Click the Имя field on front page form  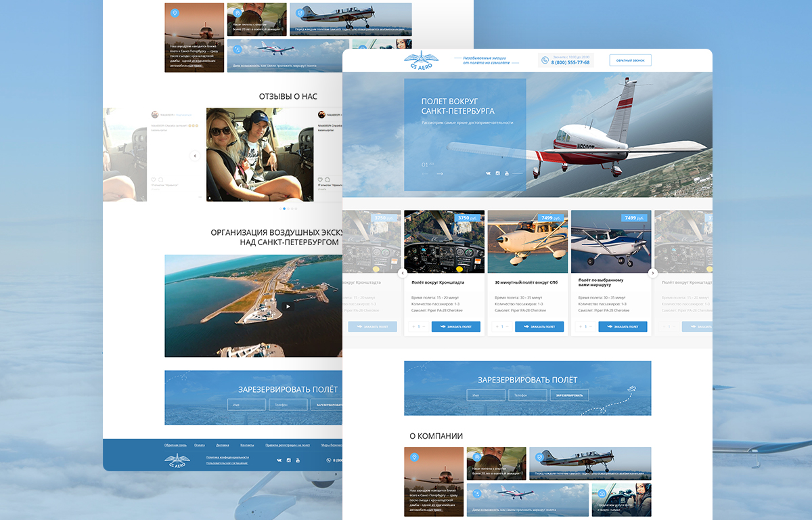pyautogui.click(x=486, y=395)
